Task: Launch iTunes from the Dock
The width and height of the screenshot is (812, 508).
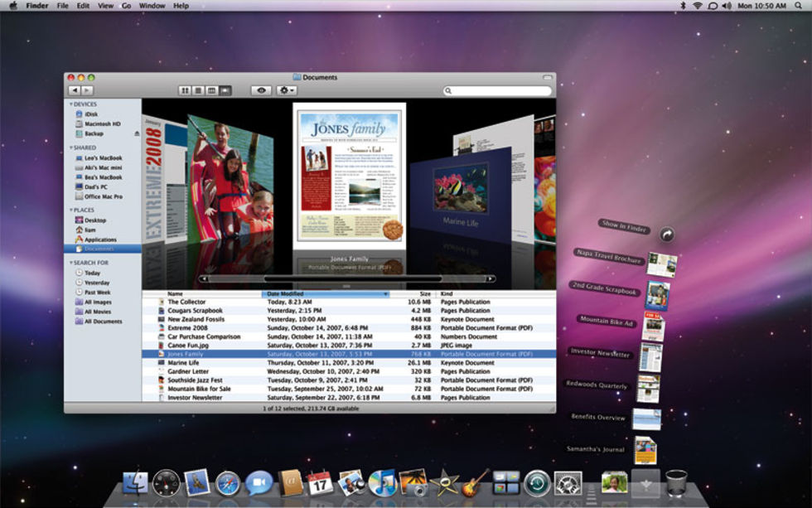Action: (x=382, y=482)
